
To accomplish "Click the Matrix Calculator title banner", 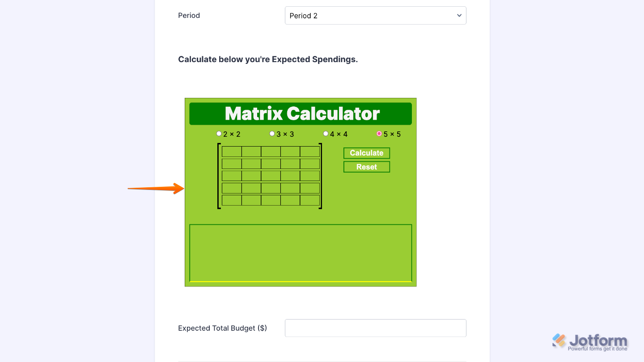I will pos(300,114).
